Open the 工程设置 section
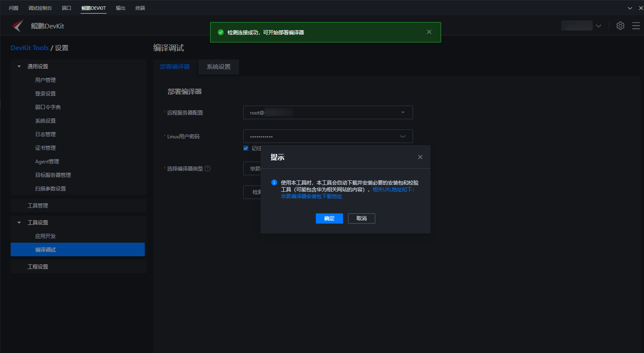 pos(79,266)
